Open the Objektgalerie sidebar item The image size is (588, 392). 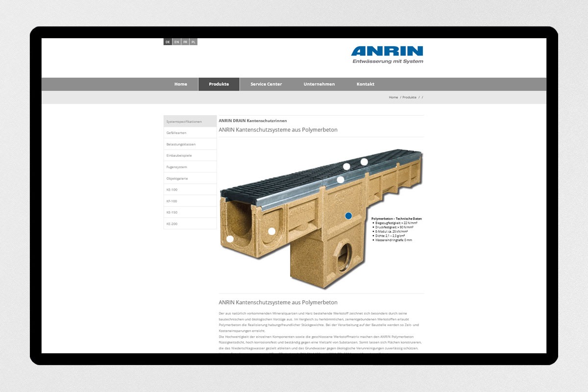pyautogui.click(x=177, y=178)
